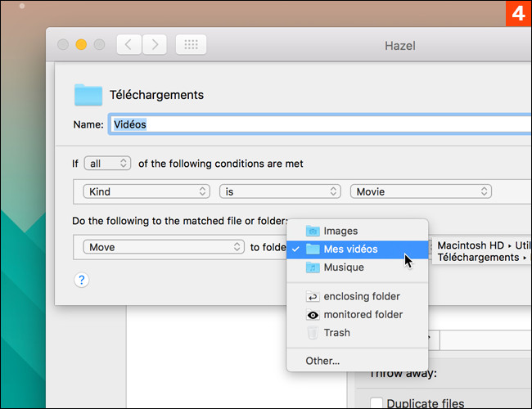Screen dimensions: 532x409
Task: Choose Other... from the folder menu
Action: point(322,361)
